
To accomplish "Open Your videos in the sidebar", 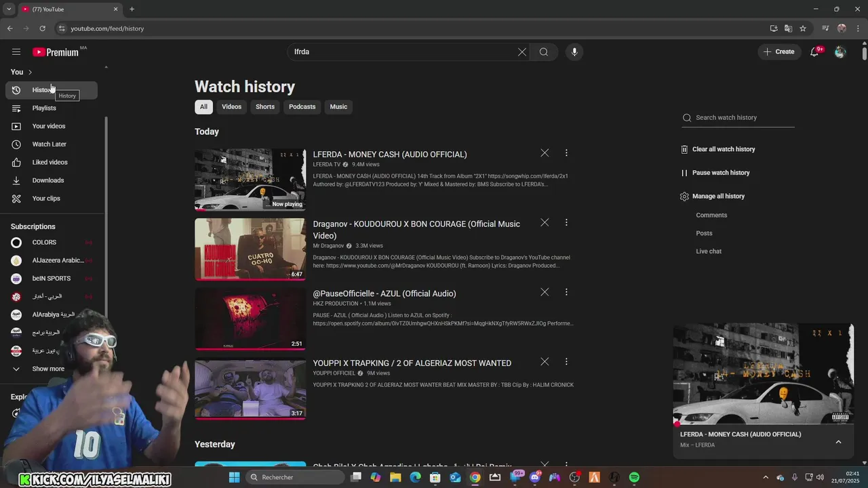I will point(52,126).
